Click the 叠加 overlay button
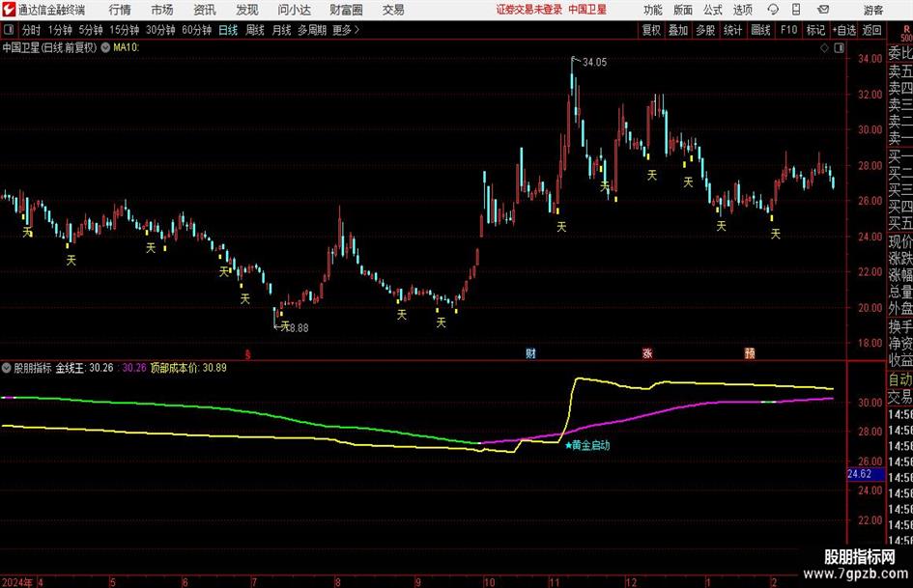 [x=678, y=30]
